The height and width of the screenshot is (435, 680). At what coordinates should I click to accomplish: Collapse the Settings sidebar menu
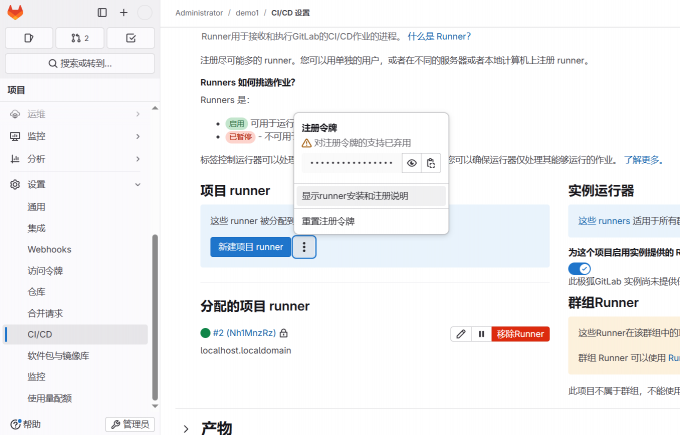76,184
